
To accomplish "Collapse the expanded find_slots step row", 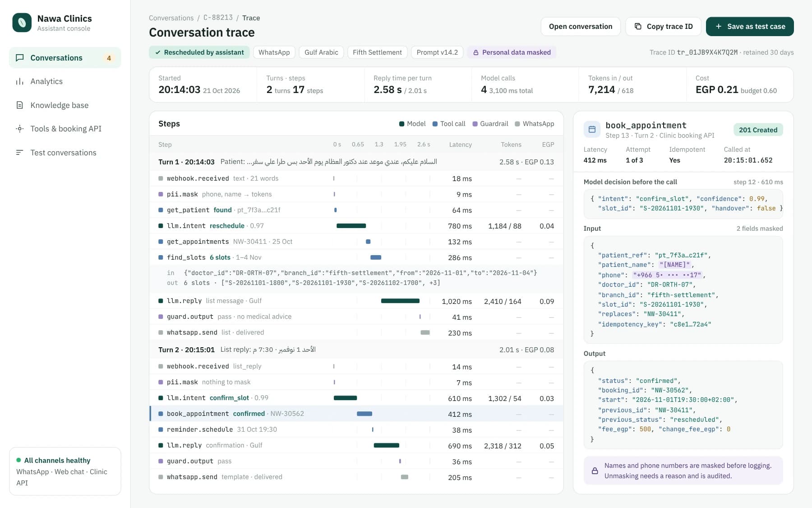I will 356,257.
